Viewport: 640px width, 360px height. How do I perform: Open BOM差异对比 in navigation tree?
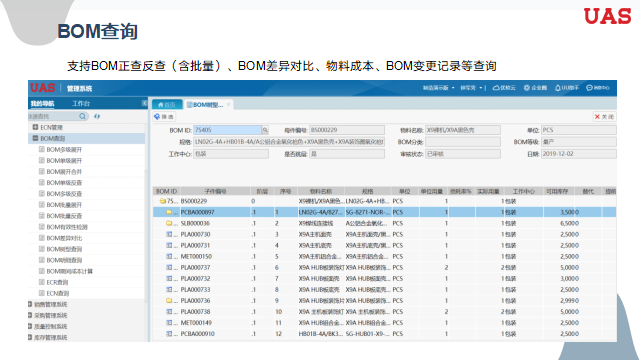click(64, 238)
